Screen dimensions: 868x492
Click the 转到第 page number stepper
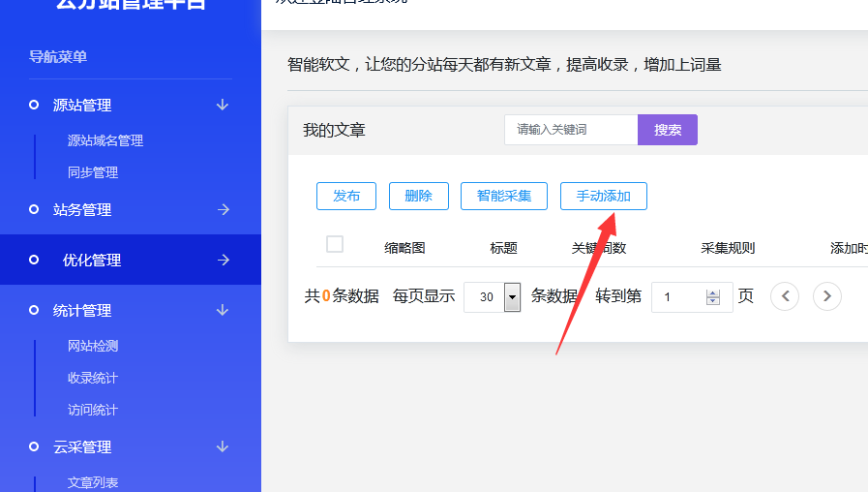click(x=713, y=297)
